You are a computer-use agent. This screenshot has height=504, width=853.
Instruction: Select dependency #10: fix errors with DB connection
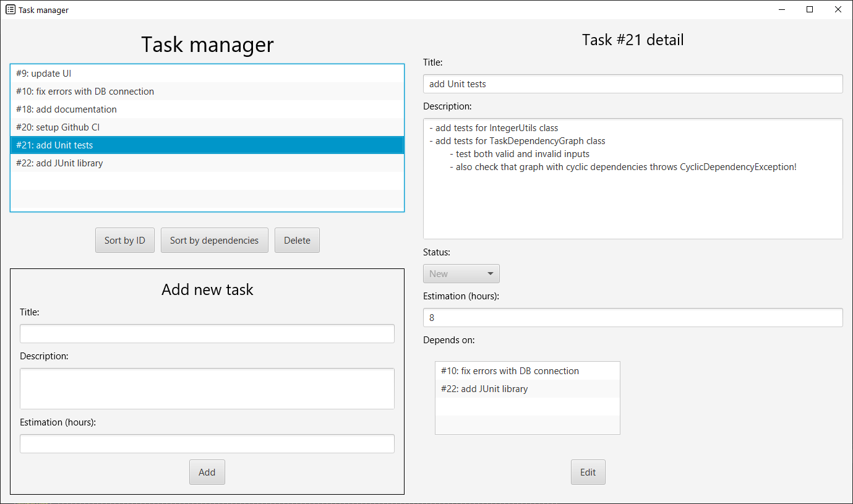click(528, 371)
